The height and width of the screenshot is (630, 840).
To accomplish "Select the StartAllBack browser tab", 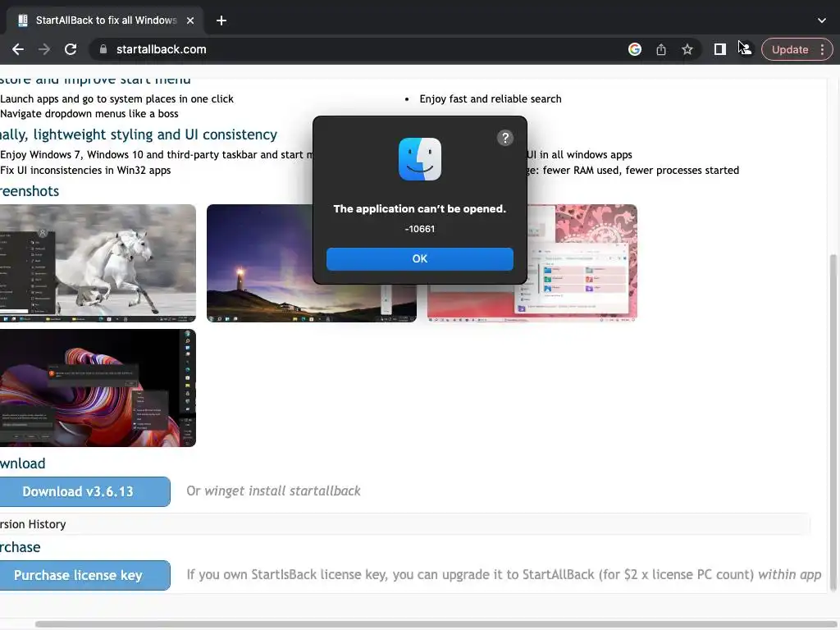I will pyautogui.click(x=105, y=21).
